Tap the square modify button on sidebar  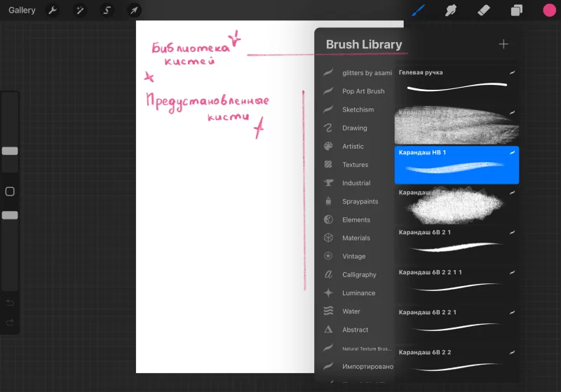[10, 191]
